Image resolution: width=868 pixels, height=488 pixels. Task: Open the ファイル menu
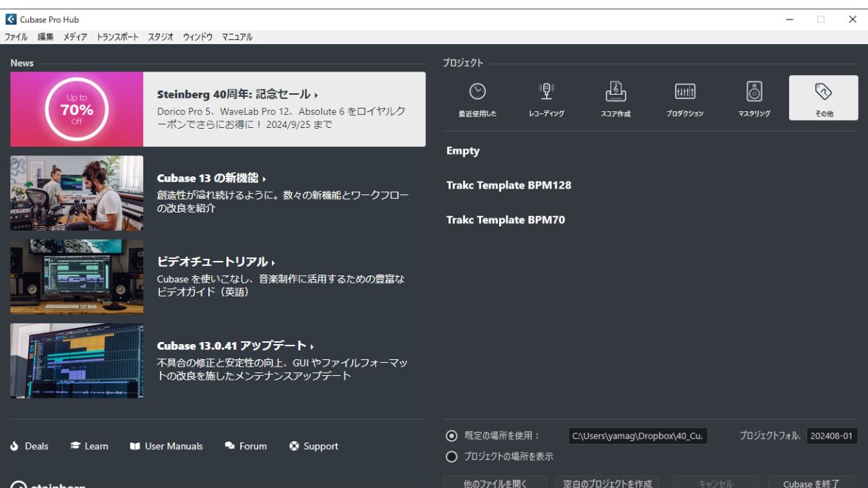pyautogui.click(x=16, y=37)
